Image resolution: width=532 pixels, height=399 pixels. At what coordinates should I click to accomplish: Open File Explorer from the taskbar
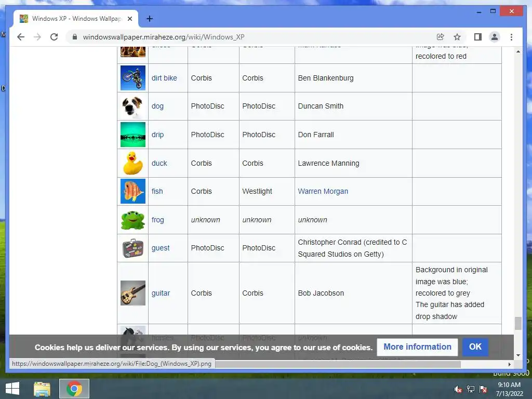42,389
